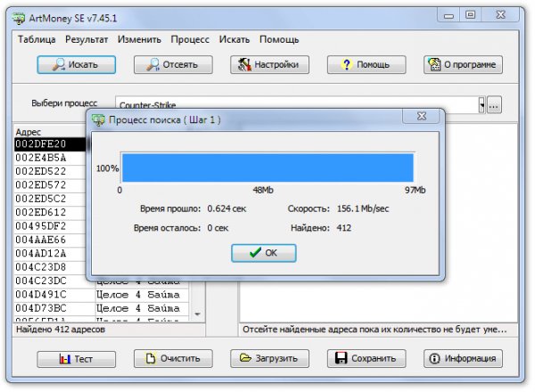Click the Информация info button
This screenshot has width=535, height=392.
pyautogui.click(x=463, y=359)
